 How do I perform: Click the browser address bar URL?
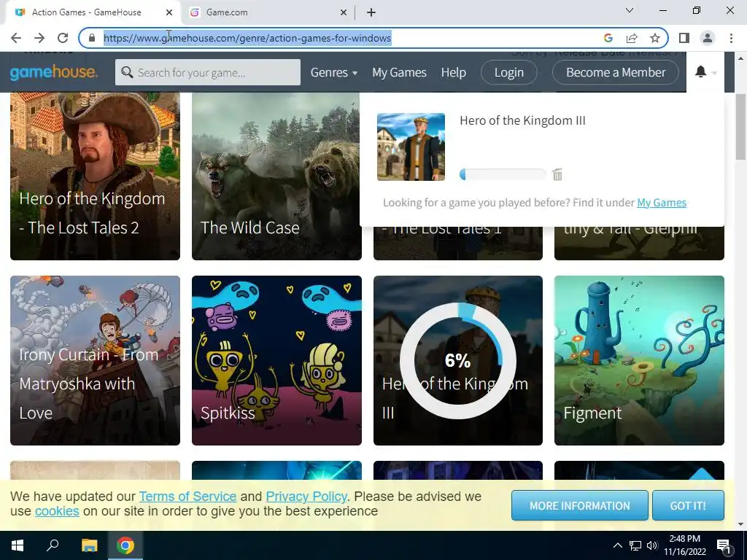point(247,38)
